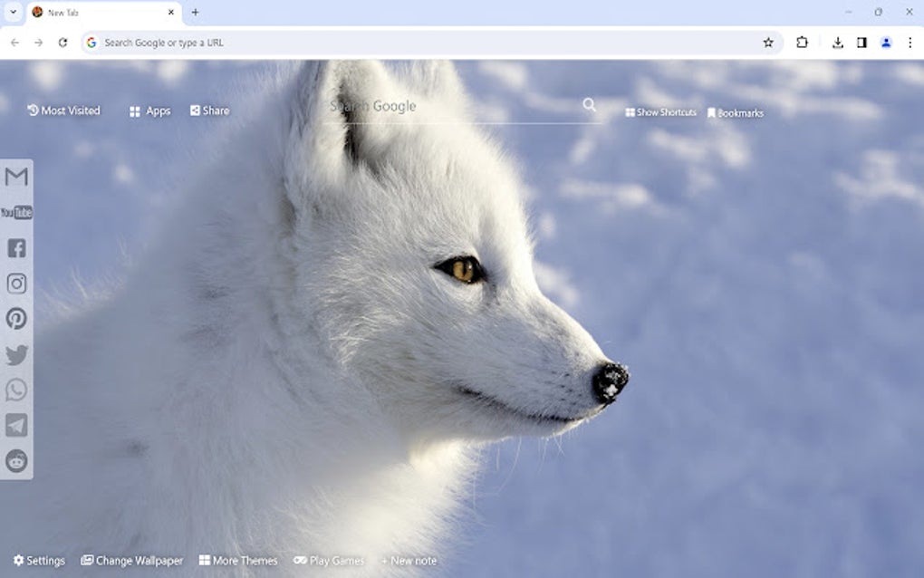Viewport: 924px width, 578px height.
Task: Open Instagram from the sidebar
Action: click(16, 284)
